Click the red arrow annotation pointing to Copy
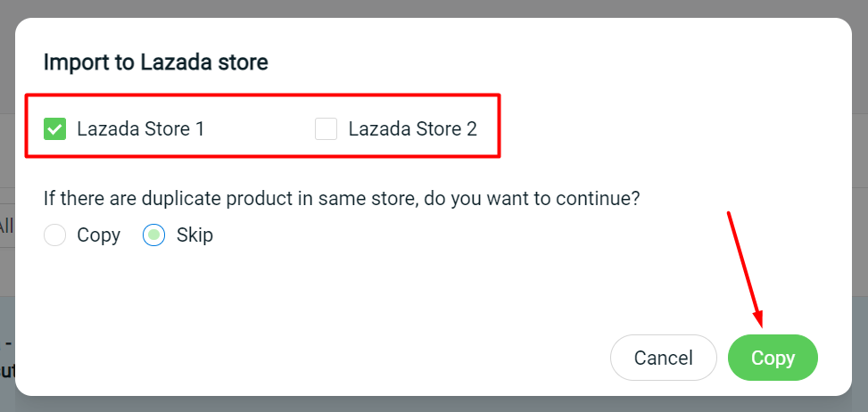This screenshot has height=412, width=868. [x=746, y=270]
